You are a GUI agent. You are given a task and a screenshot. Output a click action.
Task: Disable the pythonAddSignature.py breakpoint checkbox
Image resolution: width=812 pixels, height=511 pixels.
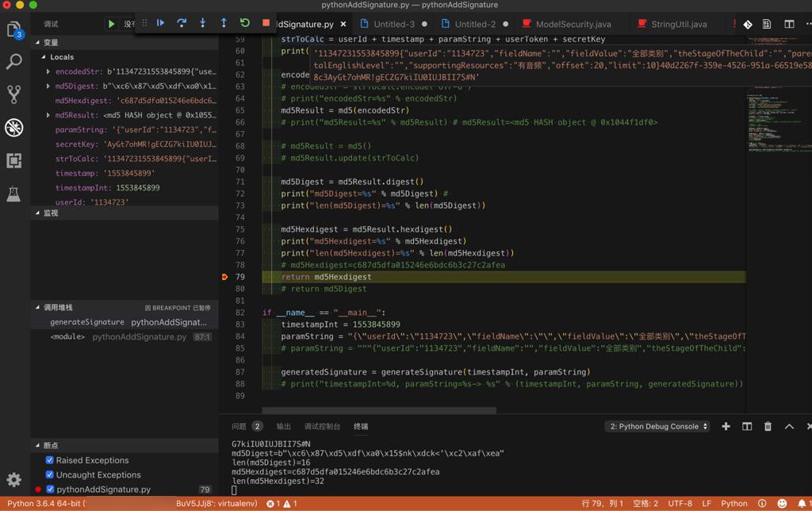pos(50,490)
